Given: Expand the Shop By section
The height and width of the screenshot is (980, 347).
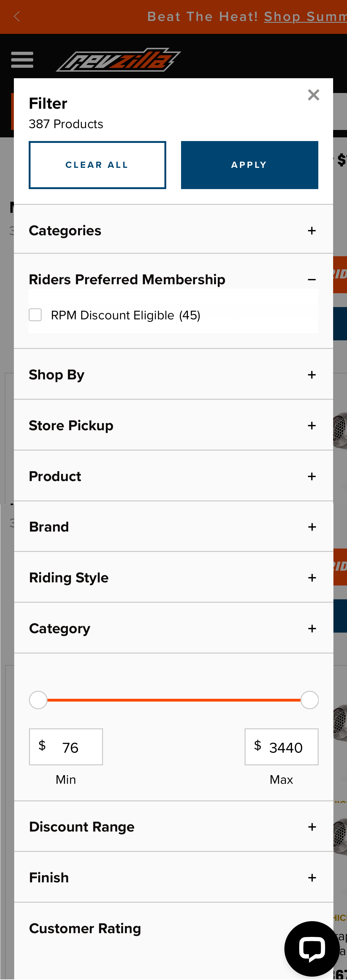Looking at the screenshot, I should pyautogui.click(x=312, y=375).
